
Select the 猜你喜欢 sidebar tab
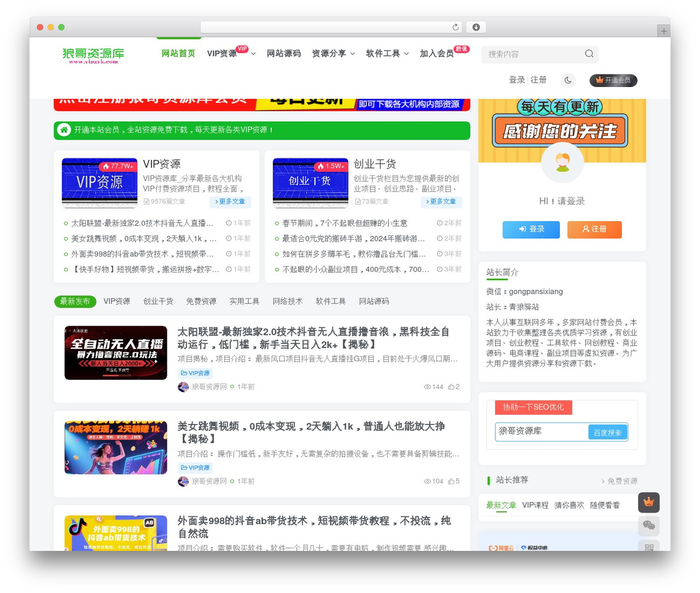[x=569, y=505]
